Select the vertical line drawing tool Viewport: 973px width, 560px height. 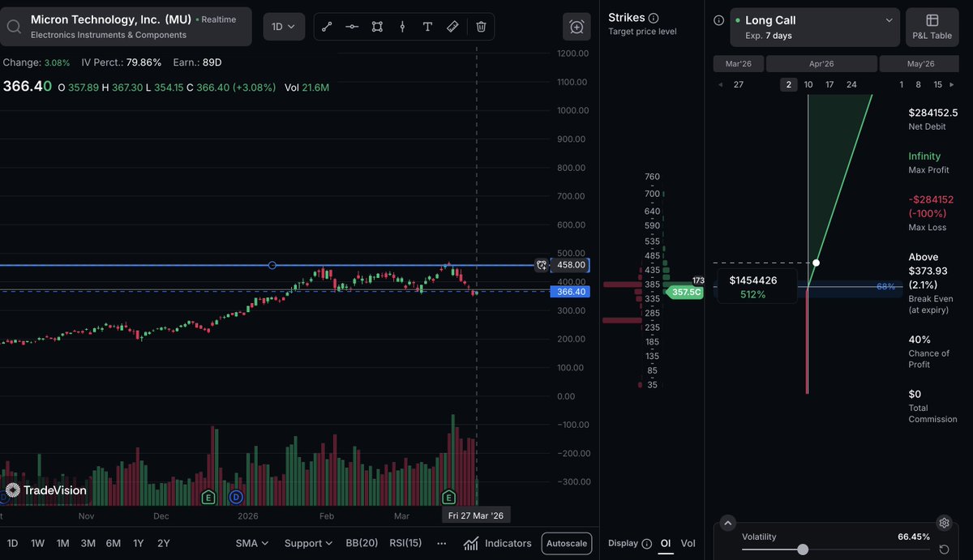pos(402,27)
